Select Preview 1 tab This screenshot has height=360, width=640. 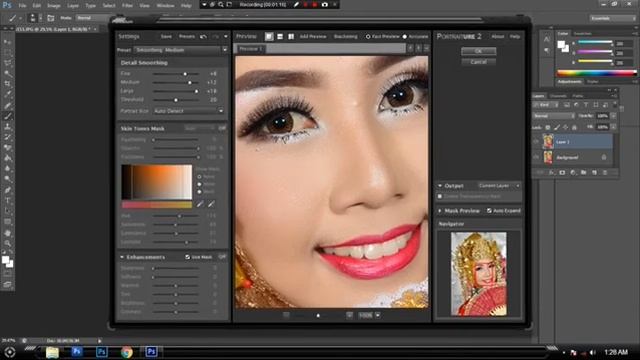(250, 49)
